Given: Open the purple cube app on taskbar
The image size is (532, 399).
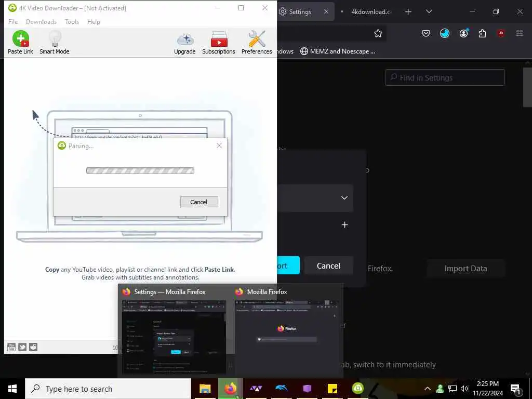Looking at the screenshot, I should (307, 389).
